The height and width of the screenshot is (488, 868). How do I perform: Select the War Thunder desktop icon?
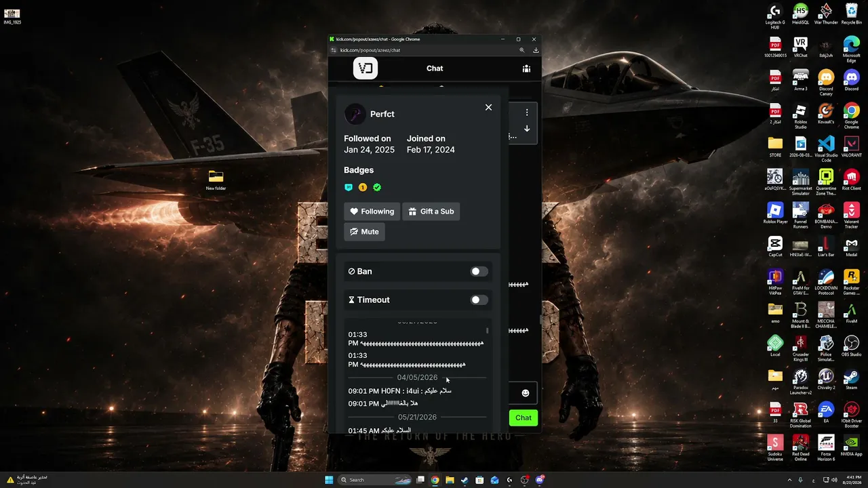826,15
